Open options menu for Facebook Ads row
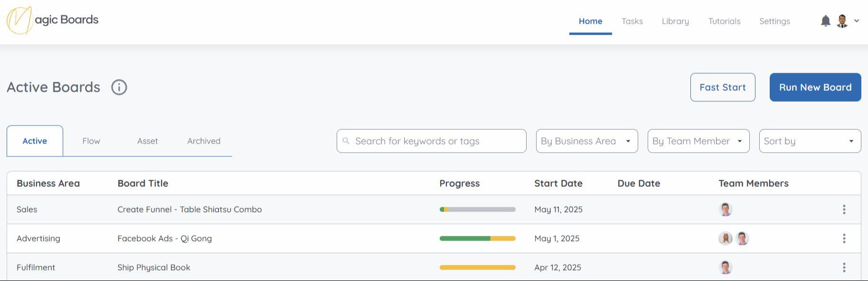 844,238
